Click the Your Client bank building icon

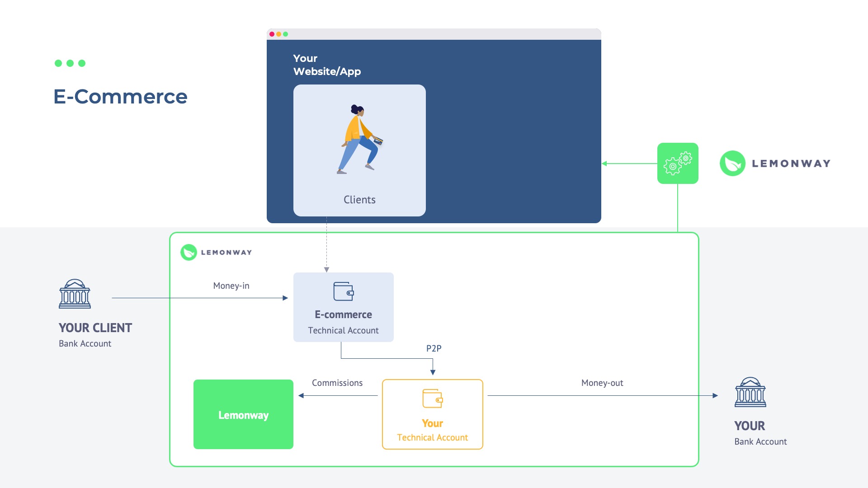(75, 294)
